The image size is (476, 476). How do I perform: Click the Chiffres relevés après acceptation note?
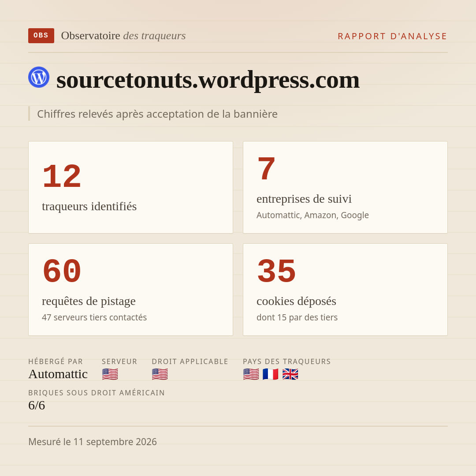tap(157, 114)
